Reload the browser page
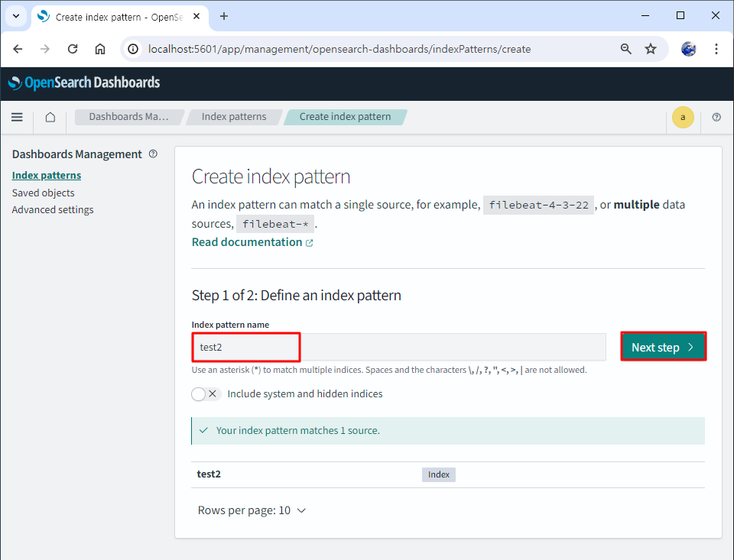 (73, 49)
